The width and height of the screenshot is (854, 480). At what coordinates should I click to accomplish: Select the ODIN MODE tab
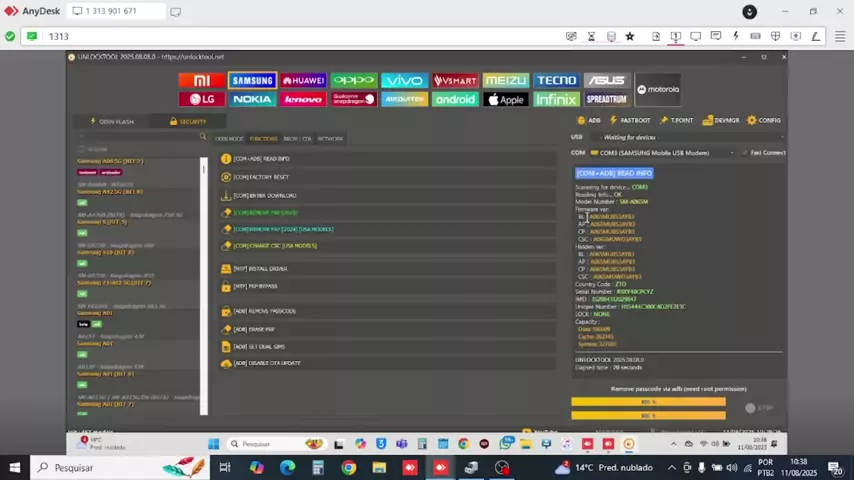click(x=229, y=139)
